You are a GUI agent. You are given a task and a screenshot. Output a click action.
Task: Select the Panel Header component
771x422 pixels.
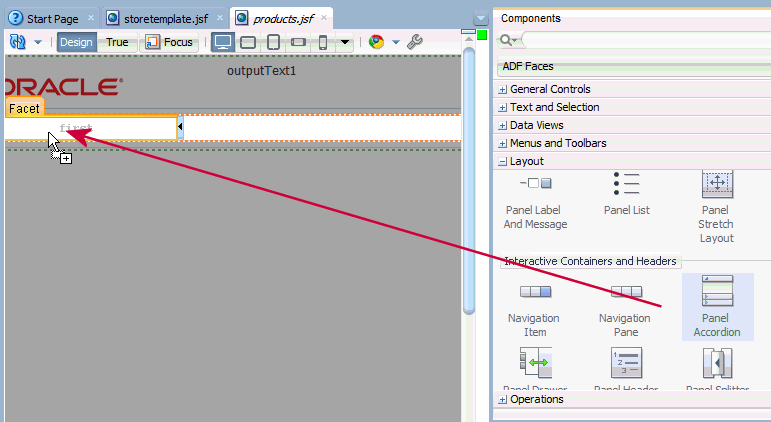point(626,368)
